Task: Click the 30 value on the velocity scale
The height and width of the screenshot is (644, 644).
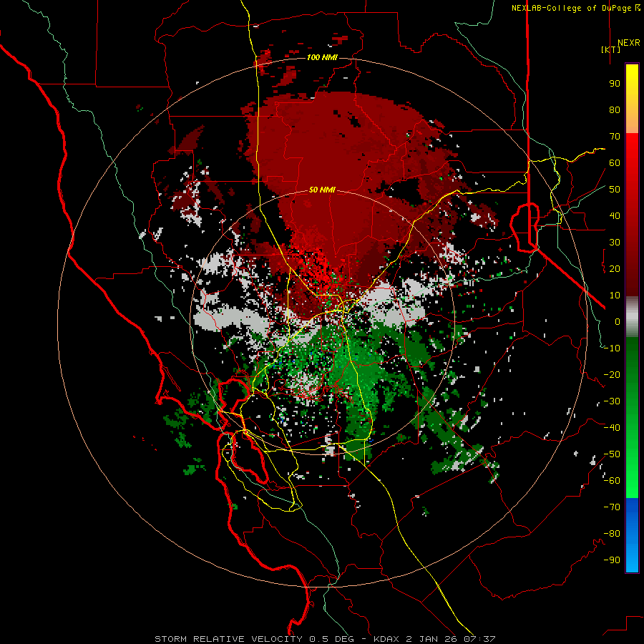Action: (x=615, y=243)
